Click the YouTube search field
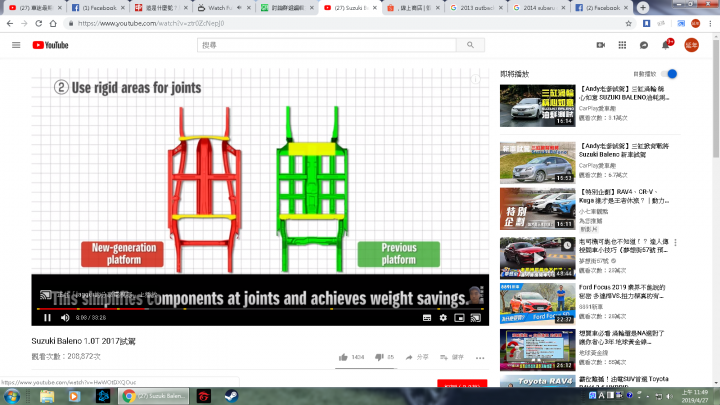720x405 pixels. point(326,45)
